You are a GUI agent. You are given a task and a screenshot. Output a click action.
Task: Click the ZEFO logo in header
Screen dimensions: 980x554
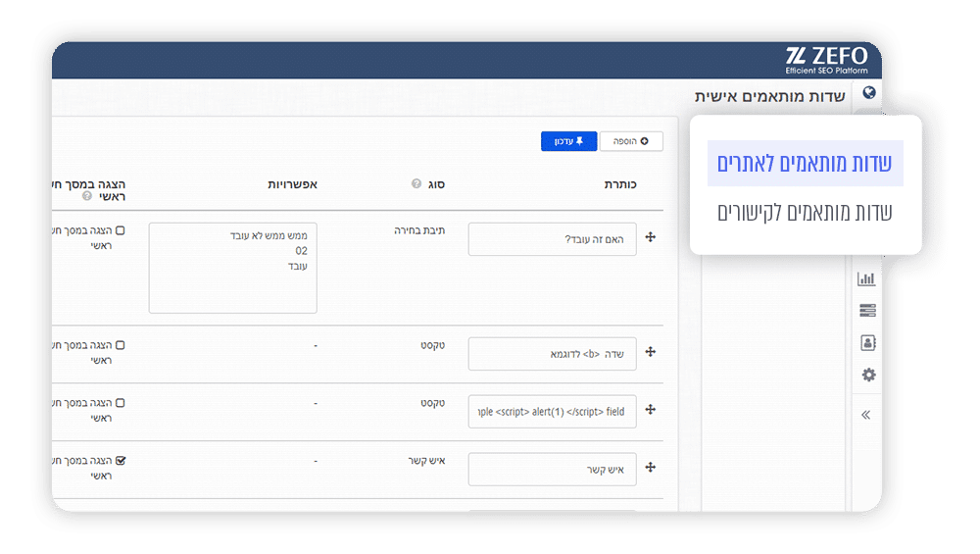click(826, 61)
